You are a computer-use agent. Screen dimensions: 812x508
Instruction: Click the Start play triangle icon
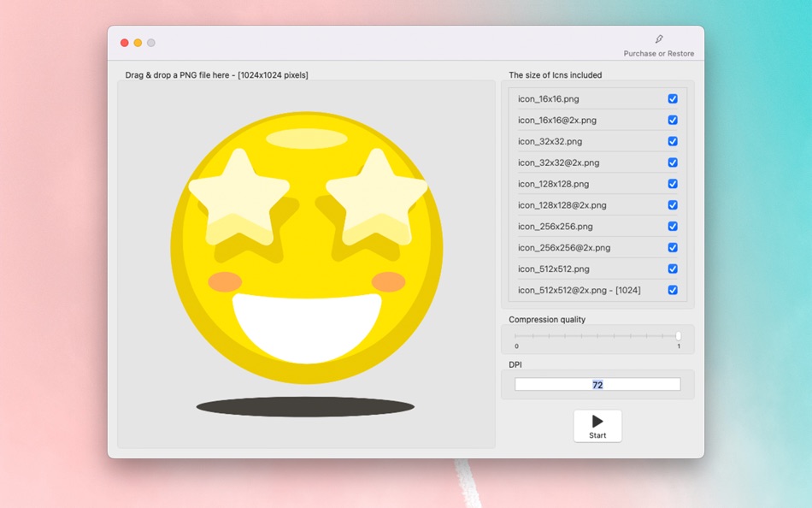(597, 421)
